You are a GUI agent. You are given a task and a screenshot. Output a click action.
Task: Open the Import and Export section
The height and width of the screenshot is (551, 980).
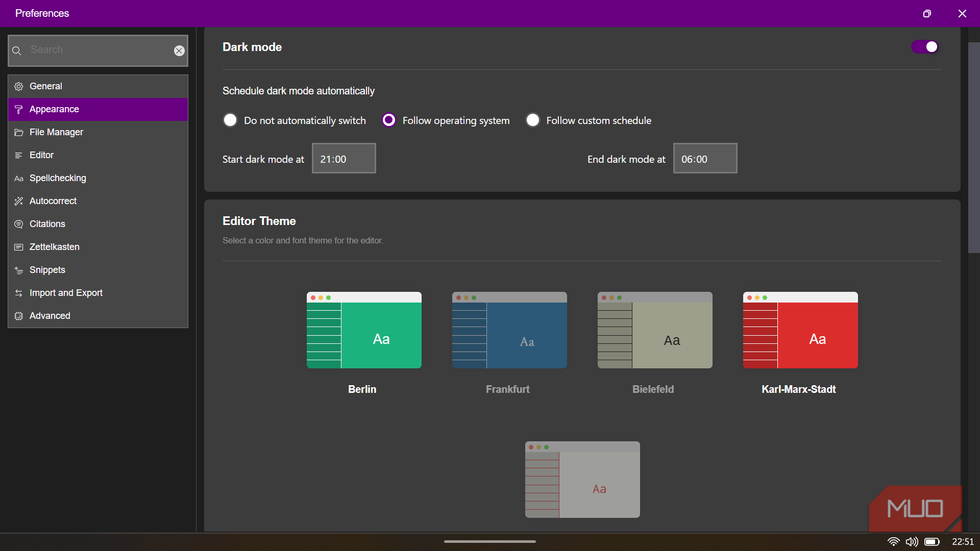click(98, 293)
